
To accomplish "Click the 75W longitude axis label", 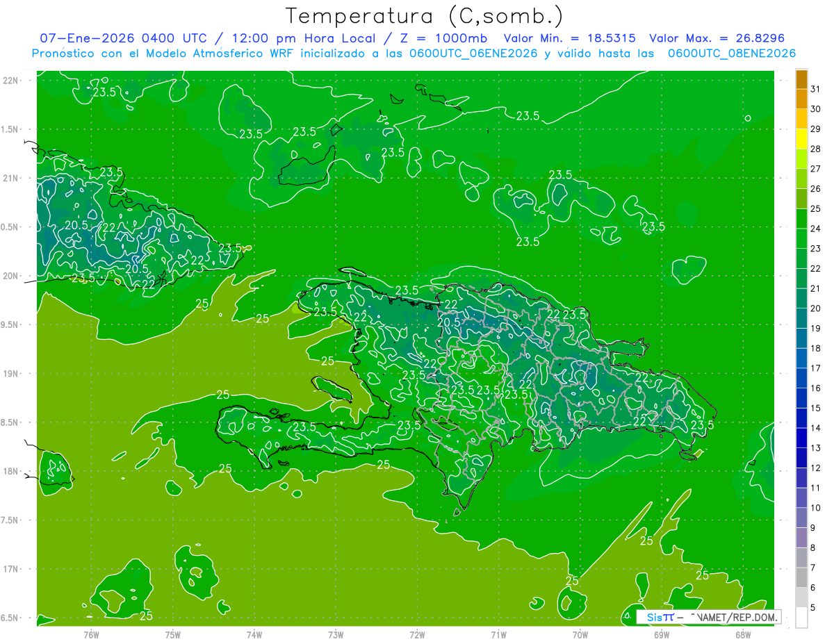I will click(172, 634).
